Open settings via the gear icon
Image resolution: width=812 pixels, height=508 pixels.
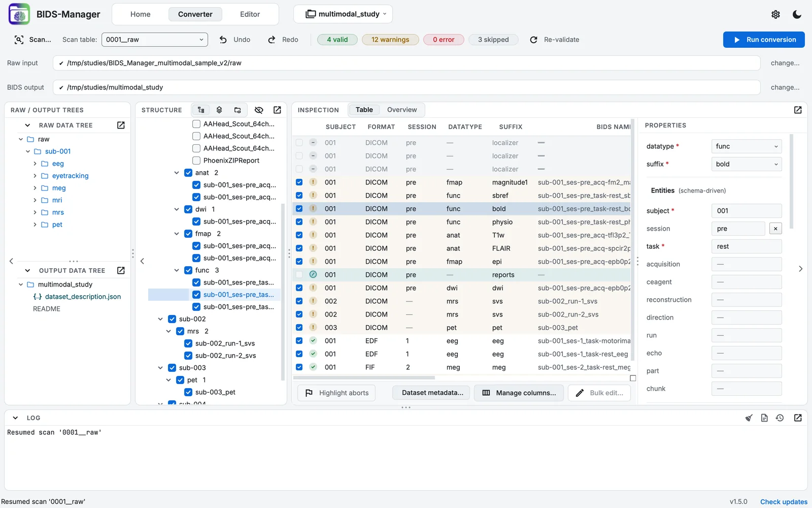(775, 14)
